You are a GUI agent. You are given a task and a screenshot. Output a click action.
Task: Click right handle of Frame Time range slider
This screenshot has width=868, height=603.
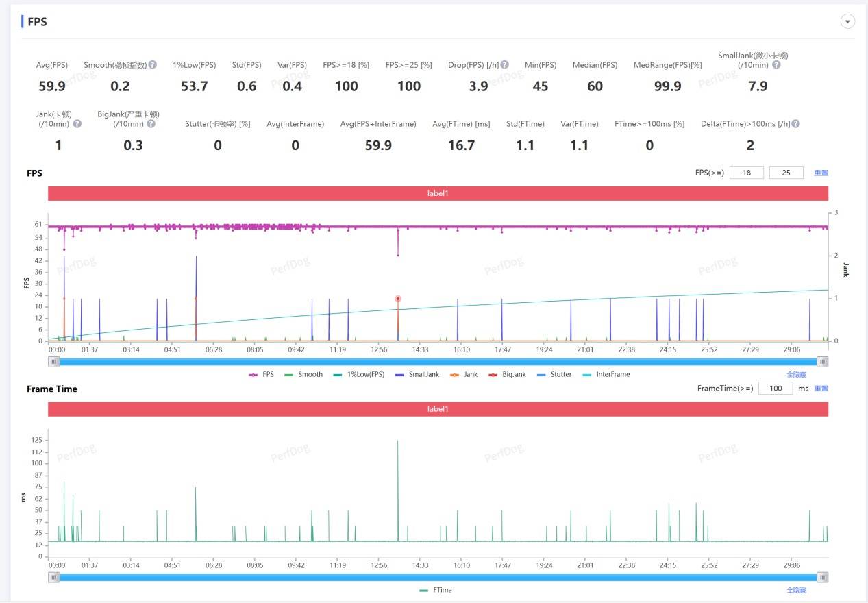click(822, 578)
